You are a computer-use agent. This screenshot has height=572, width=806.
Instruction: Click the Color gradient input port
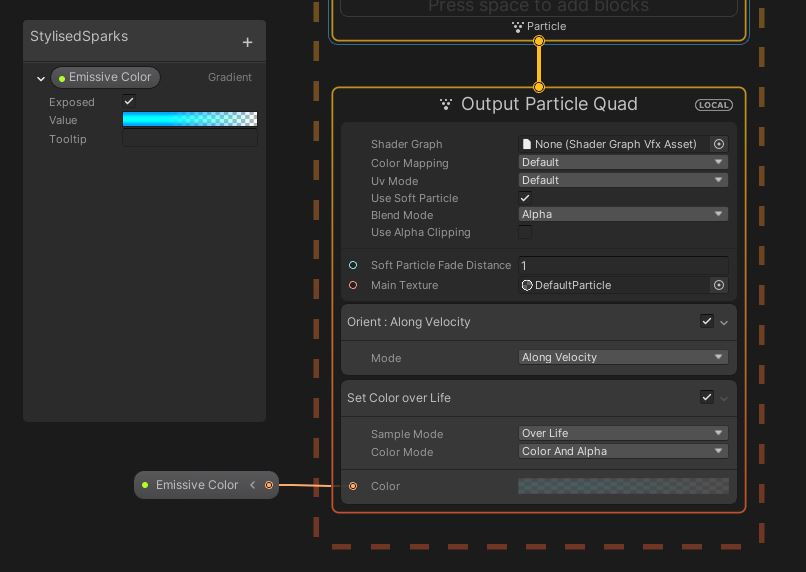tap(353, 486)
